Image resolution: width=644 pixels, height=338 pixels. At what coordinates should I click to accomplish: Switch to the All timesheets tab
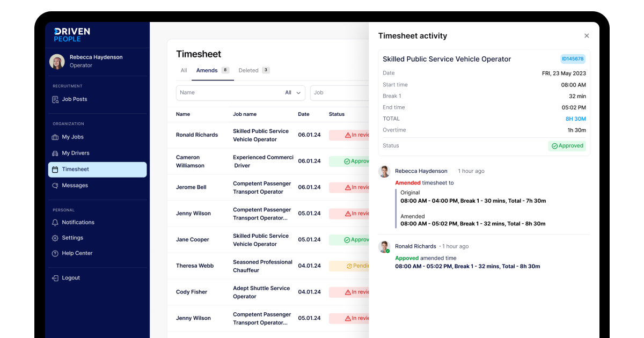coord(184,71)
